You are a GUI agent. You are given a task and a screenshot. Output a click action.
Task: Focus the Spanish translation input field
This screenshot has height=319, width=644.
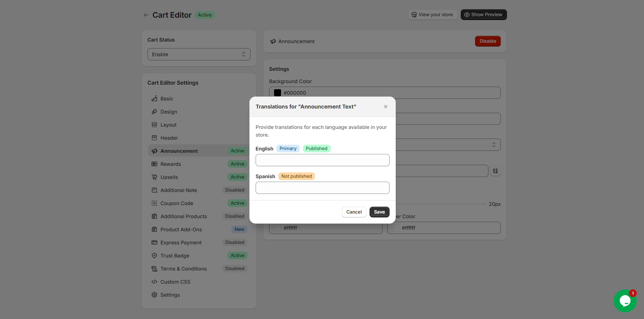[x=322, y=188]
